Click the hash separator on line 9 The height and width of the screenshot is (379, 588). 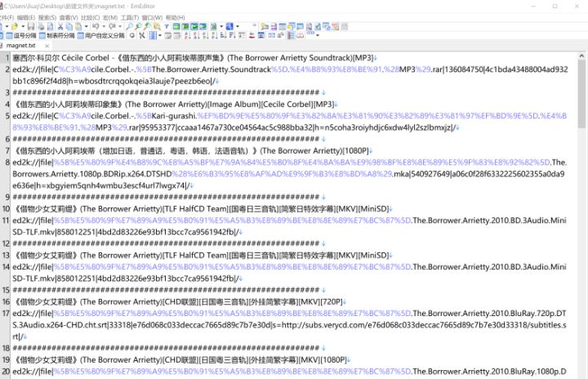[166, 197]
